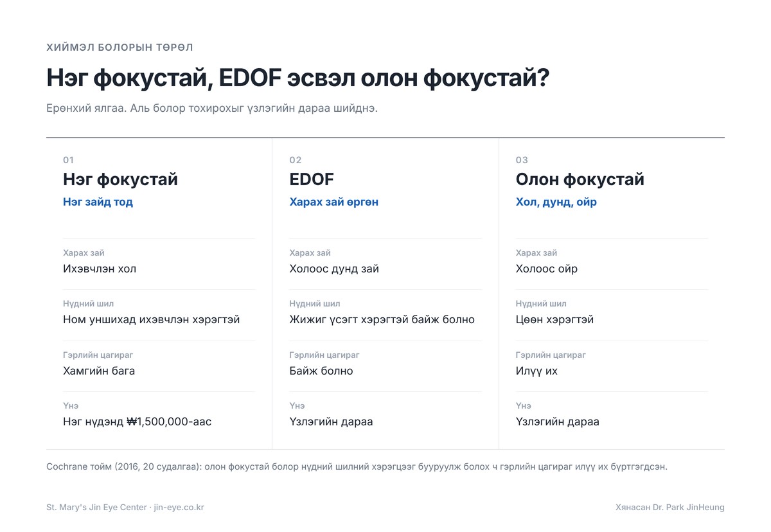Click "Харах зай" label in Нэг фокустай column
The height and width of the screenshot is (532, 771).
[x=84, y=253]
